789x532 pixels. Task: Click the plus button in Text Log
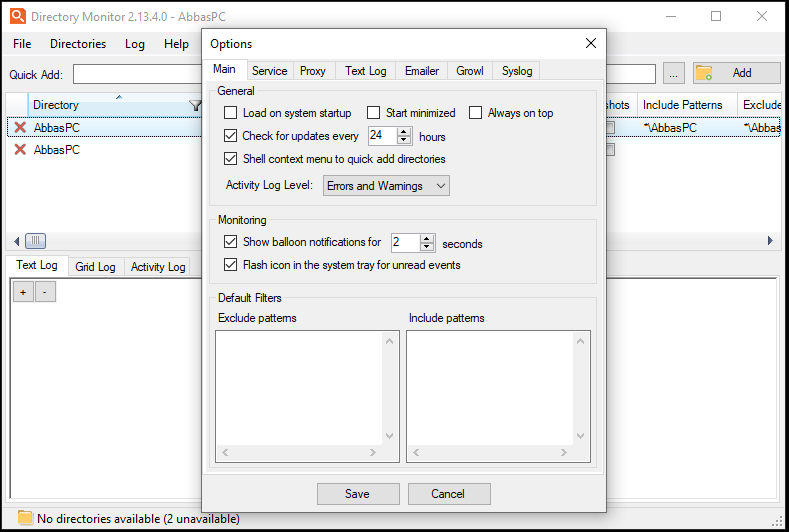click(x=23, y=292)
